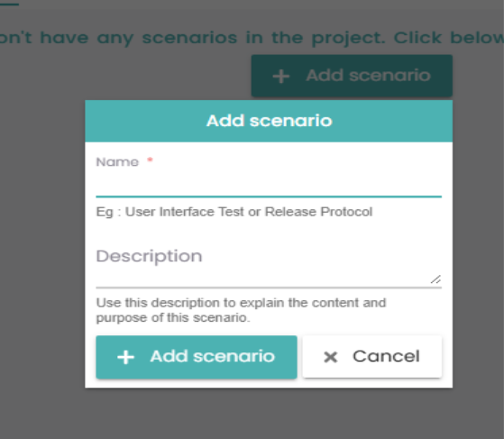
Task: Click the dark overlay below the dialog to dismiss
Action: pos(269,413)
